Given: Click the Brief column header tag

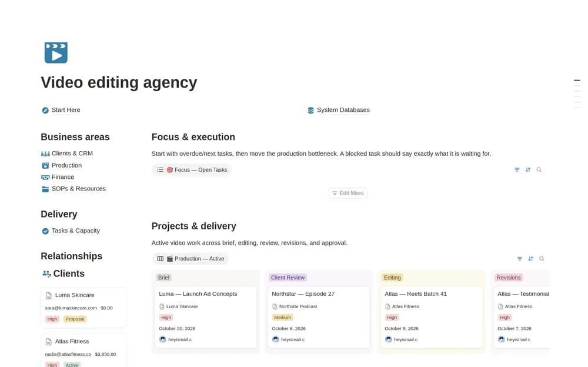Looking at the screenshot, I should point(164,278).
